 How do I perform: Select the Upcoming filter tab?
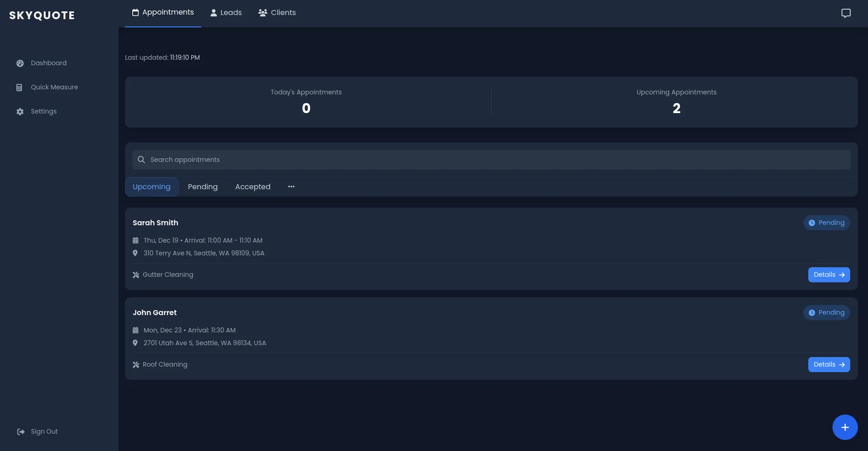(x=151, y=187)
